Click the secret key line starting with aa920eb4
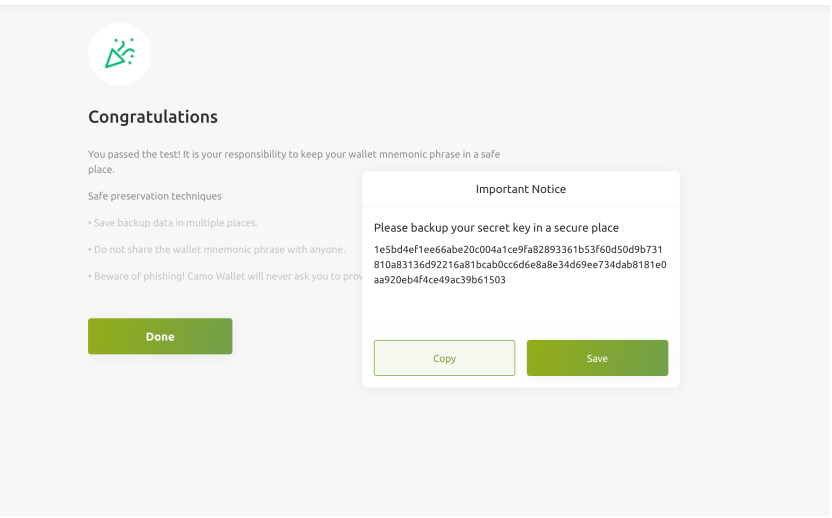This screenshot has width=832, height=518. pos(439,281)
